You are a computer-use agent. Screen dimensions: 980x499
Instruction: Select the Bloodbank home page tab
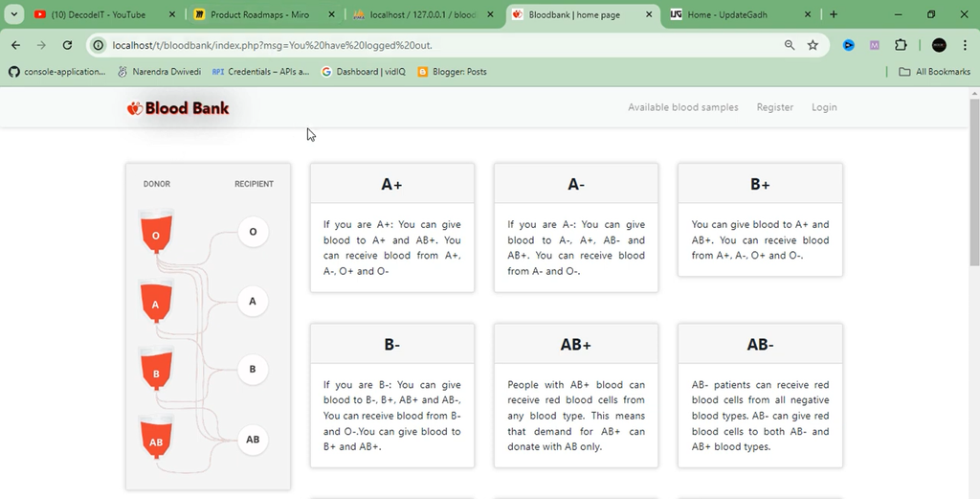pyautogui.click(x=583, y=14)
